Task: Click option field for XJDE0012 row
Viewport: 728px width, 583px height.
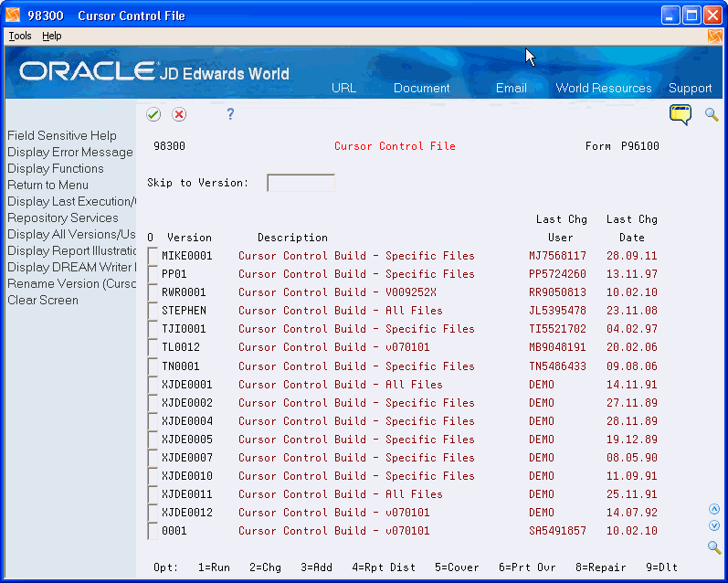Action: point(153,513)
